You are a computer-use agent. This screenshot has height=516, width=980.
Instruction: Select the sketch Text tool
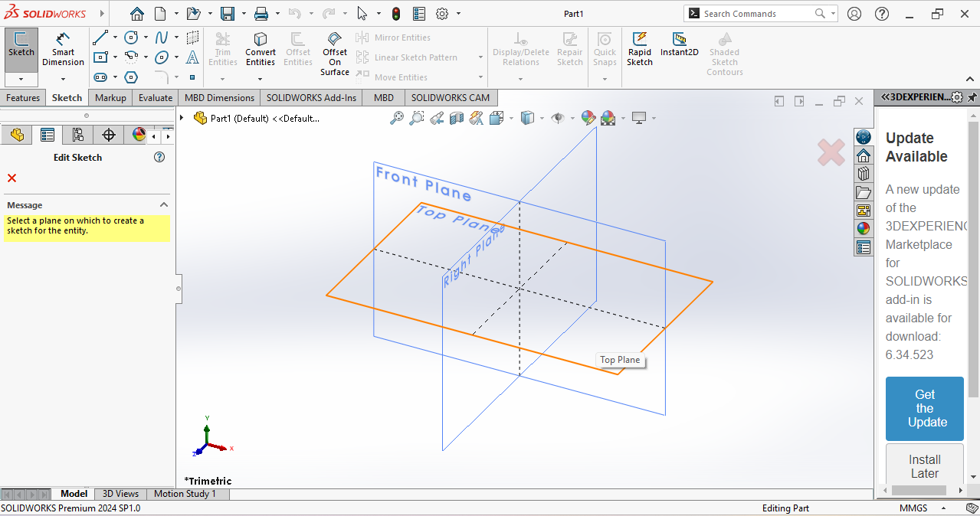[x=192, y=57]
